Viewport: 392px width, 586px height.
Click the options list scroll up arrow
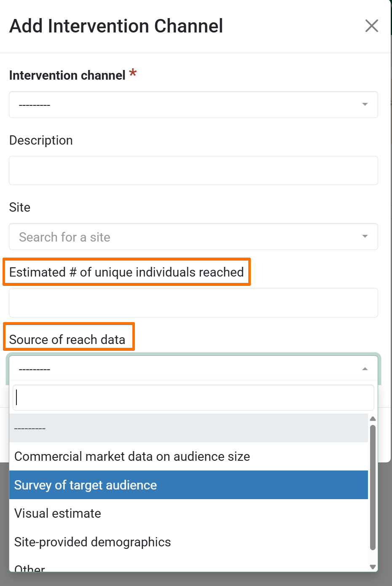(373, 419)
